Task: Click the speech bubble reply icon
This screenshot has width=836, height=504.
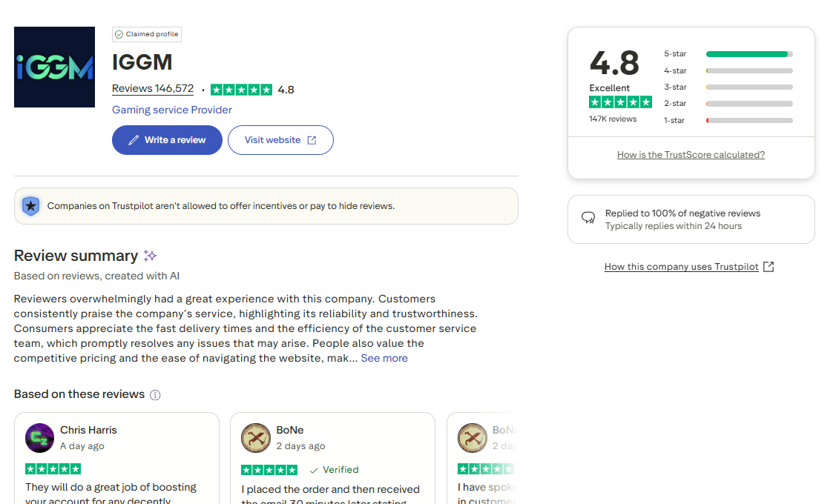Action: tap(588, 218)
